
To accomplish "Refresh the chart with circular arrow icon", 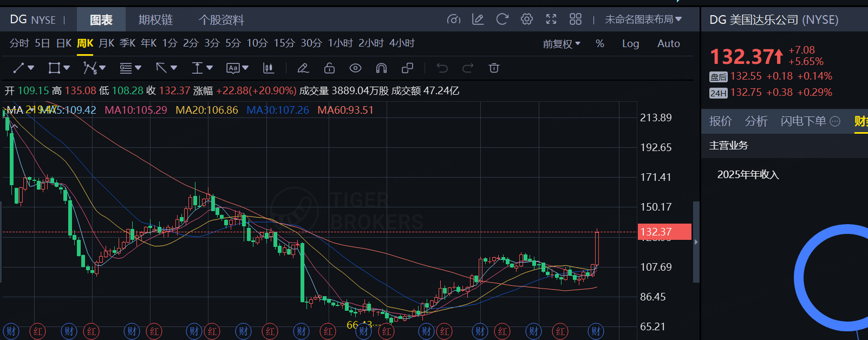I will coord(502,19).
